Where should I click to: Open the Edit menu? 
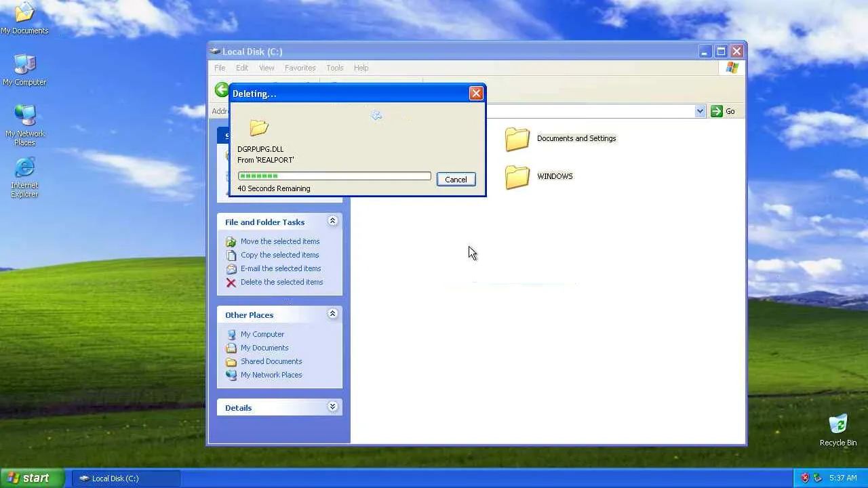point(242,68)
